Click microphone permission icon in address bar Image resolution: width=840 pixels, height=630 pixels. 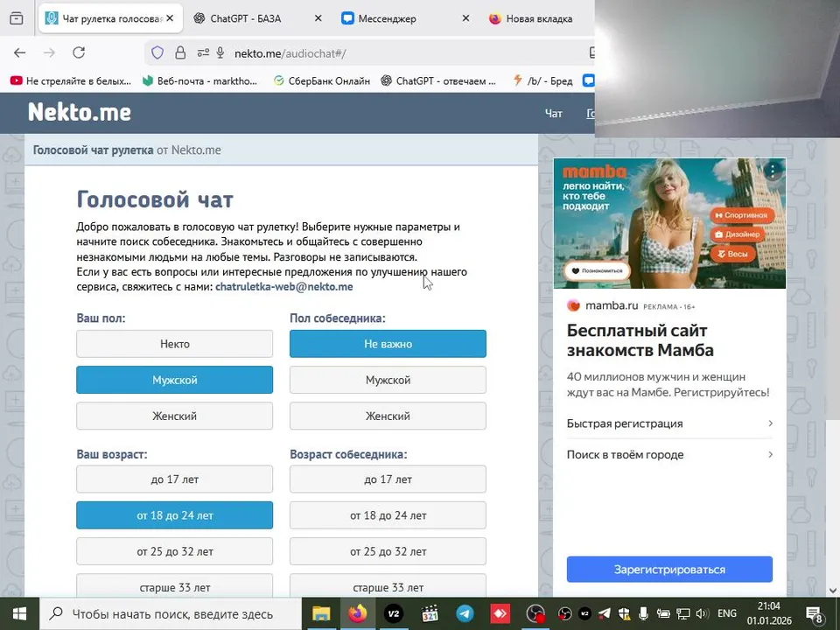[220, 52]
